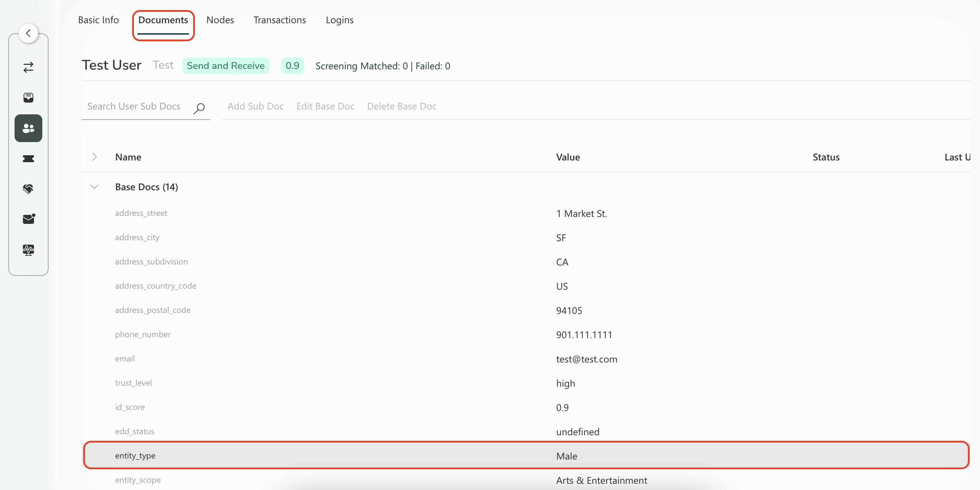
Task: Click the Status column header
Action: (826, 157)
